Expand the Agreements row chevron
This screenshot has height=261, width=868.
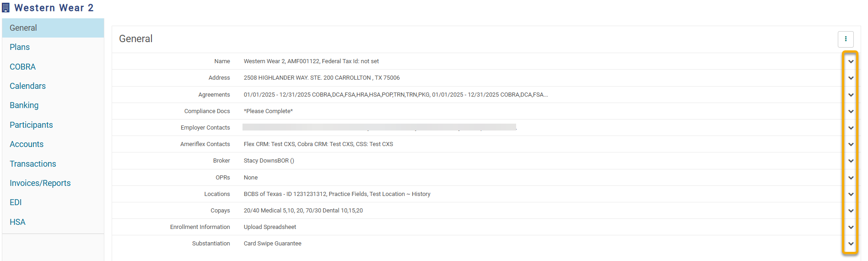pyautogui.click(x=851, y=95)
